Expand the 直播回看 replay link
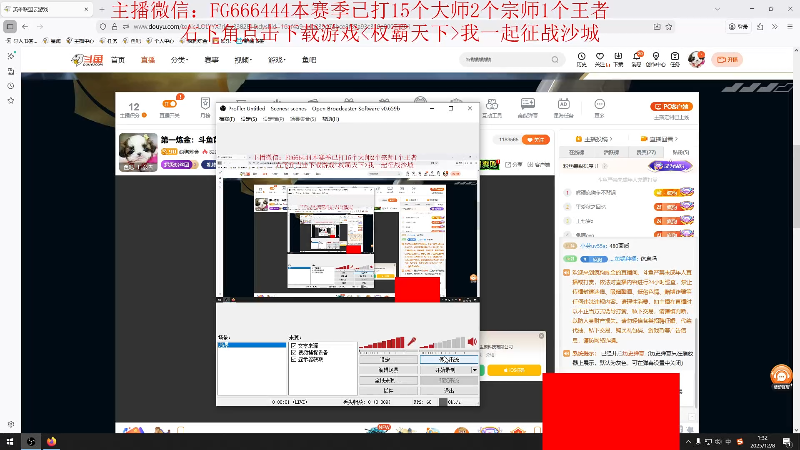 coord(659,139)
